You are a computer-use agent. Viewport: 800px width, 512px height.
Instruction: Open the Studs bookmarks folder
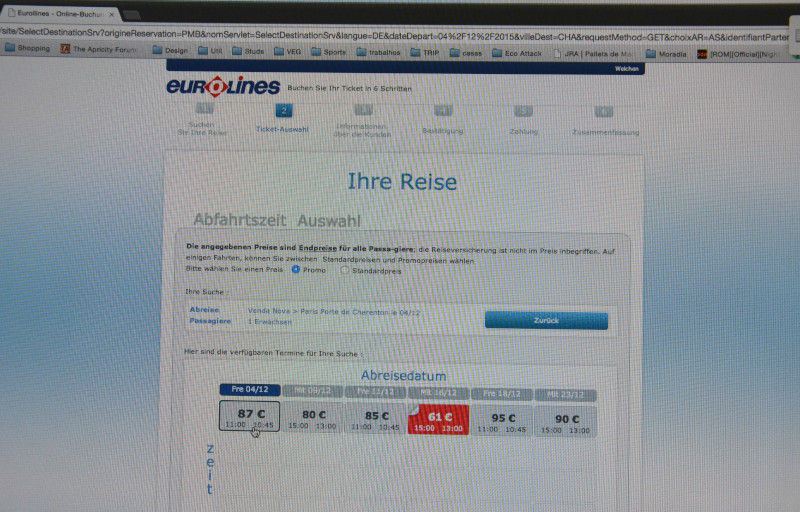(248, 51)
